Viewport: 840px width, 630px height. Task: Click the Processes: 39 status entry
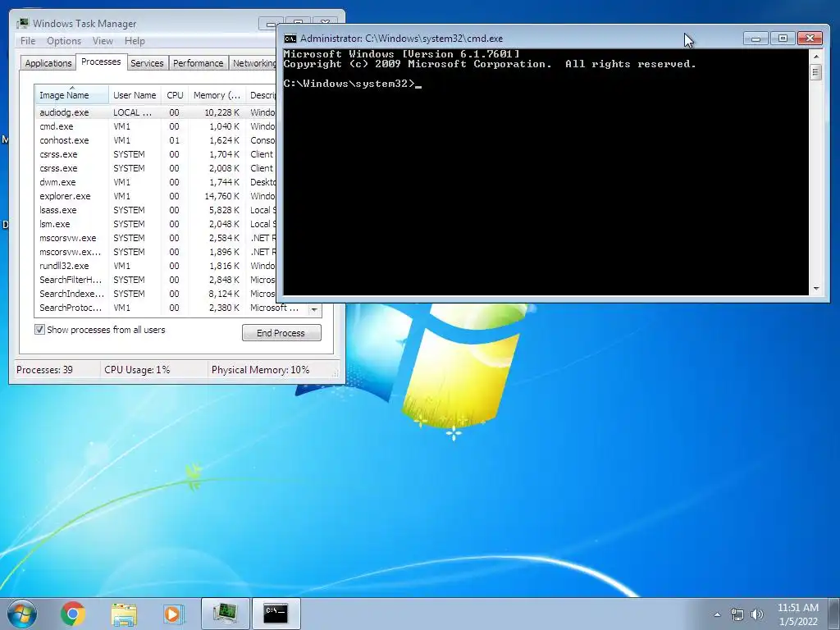coord(44,370)
